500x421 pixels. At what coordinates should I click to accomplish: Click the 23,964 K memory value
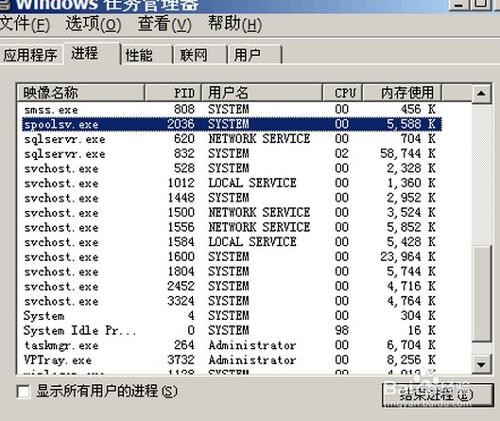408,257
